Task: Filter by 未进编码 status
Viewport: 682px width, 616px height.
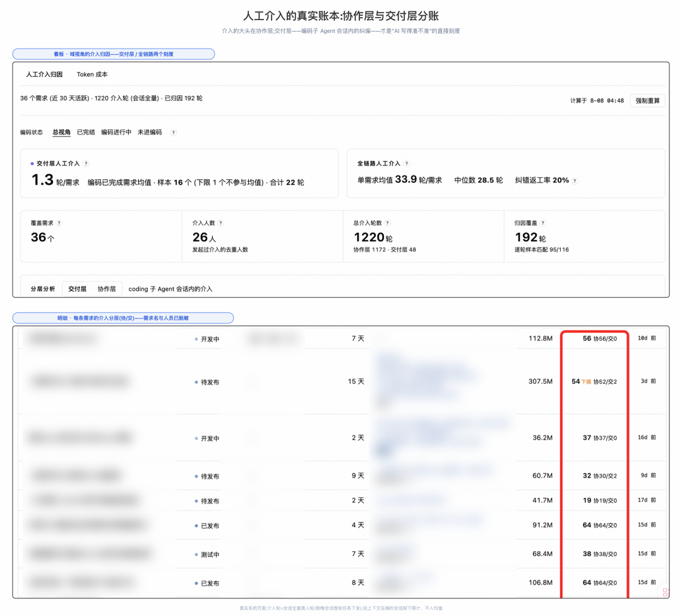Action: point(150,132)
